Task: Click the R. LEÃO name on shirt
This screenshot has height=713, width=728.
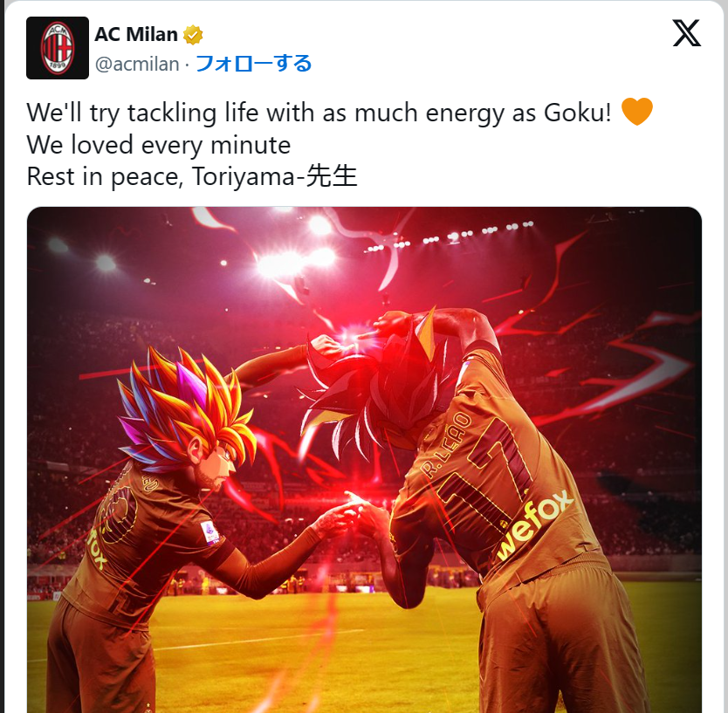Action: coord(447,445)
